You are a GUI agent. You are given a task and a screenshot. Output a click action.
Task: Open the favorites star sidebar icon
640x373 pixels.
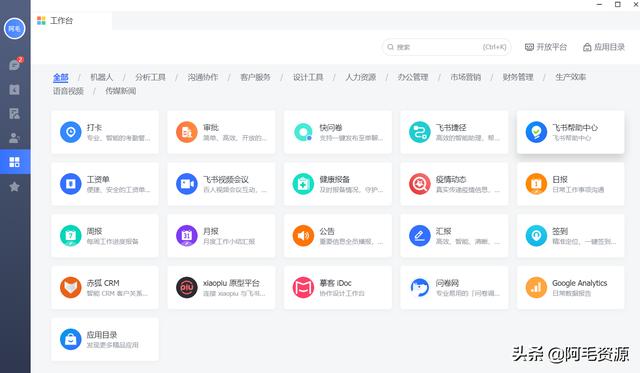(15, 186)
